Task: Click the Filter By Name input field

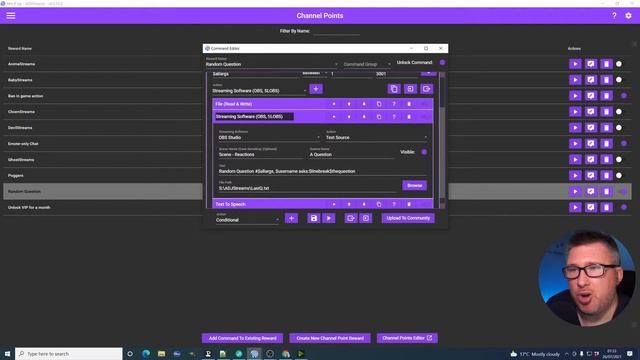Action: (337, 31)
